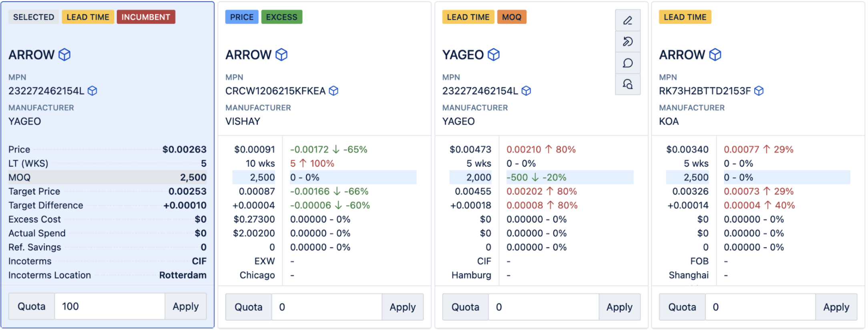Click the SELECTED tag on the first card
868x330 pixels.
(x=34, y=17)
